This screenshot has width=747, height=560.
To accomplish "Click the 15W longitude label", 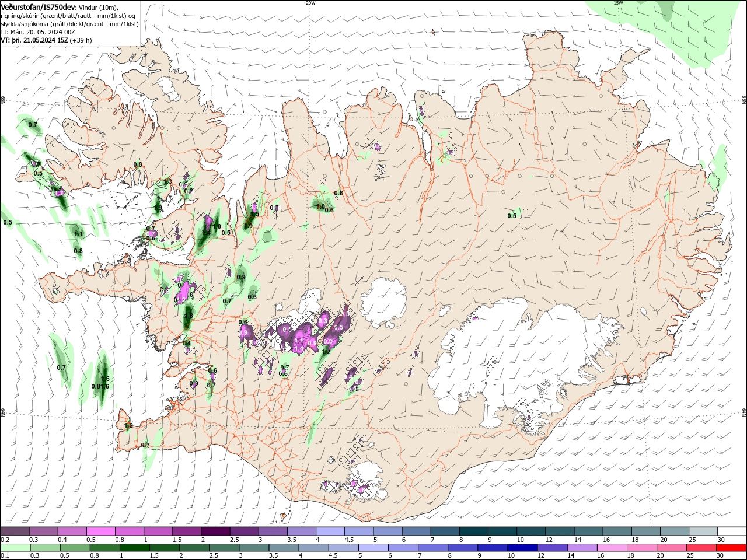I will 618,2.
